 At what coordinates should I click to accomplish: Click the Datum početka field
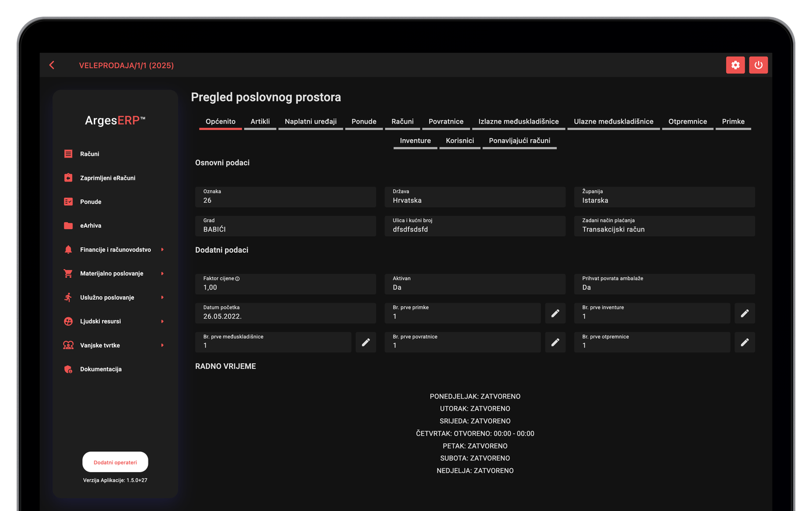[x=286, y=313]
